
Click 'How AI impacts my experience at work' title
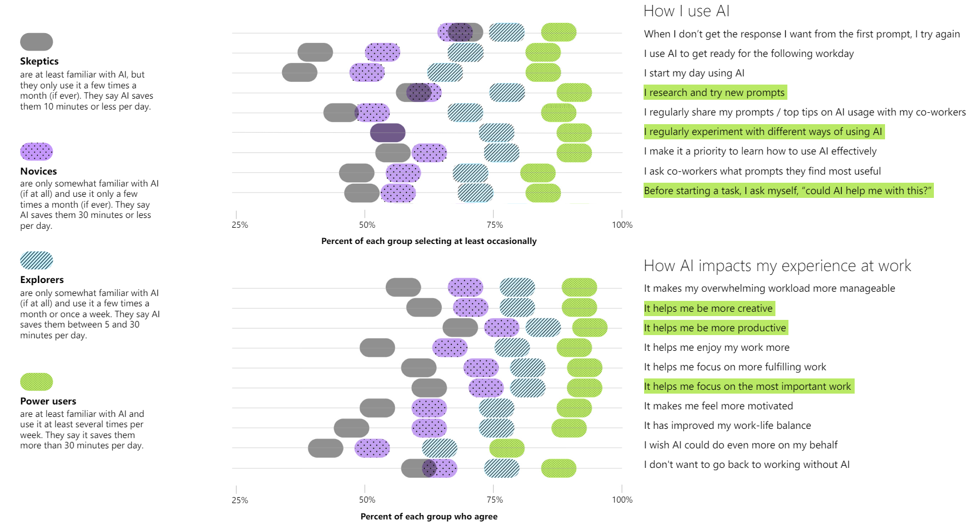777,266
